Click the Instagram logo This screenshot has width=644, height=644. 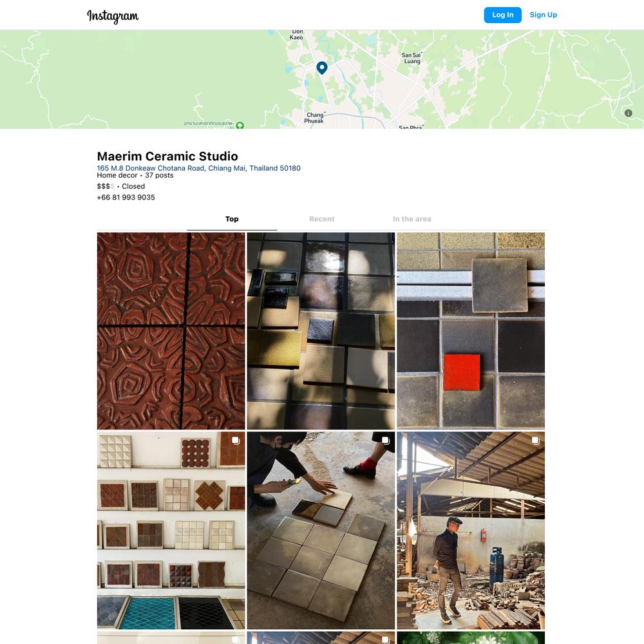(x=113, y=15)
